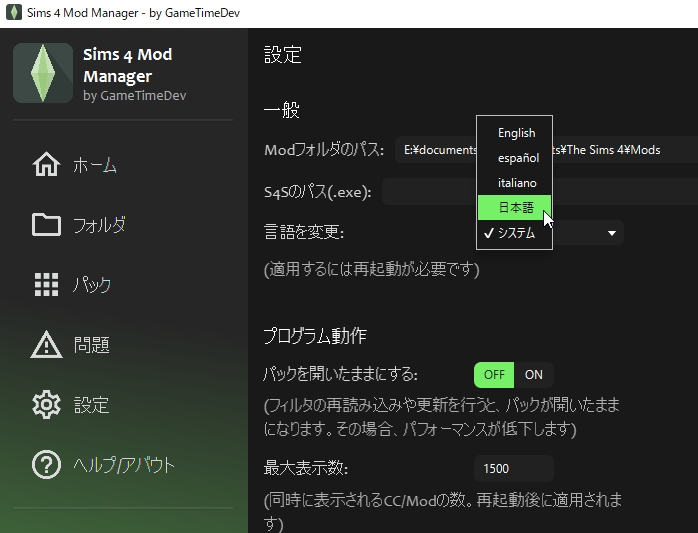
Task: Click the 最大表示数: label
Action: (x=306, y=468)
